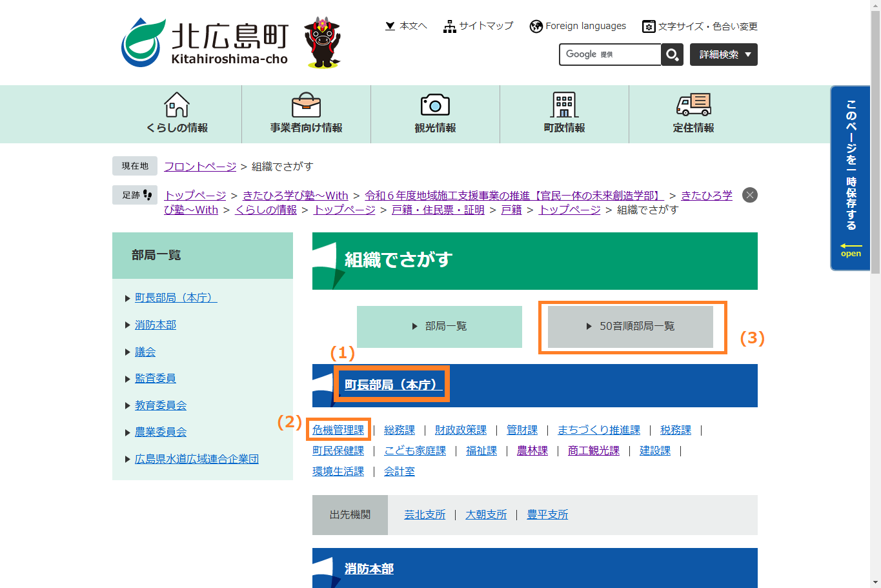Select 監査委員 in sidebar list

pyautogui.click(x=156, y=378)
